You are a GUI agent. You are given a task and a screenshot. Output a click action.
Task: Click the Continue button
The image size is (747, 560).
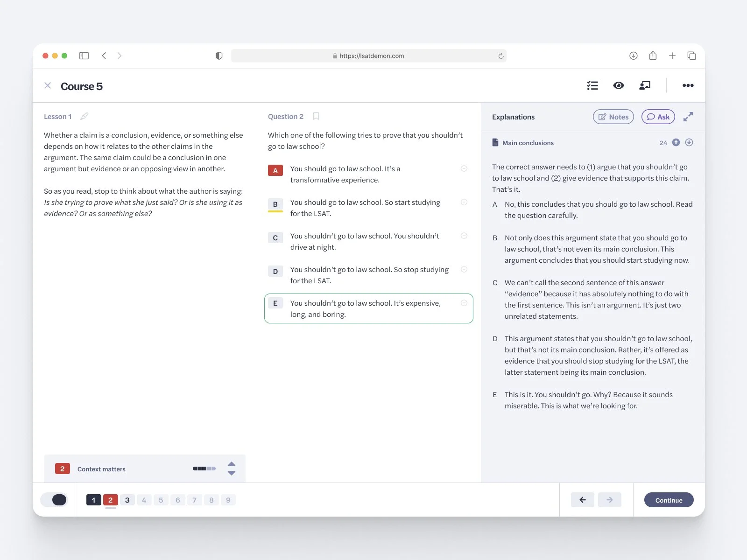point(669,500)
